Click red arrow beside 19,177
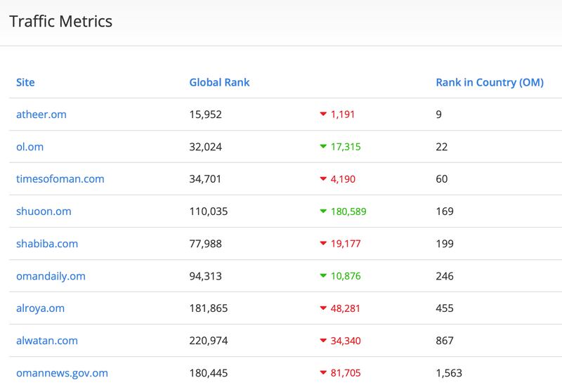The height and width of the screenshot is (392, 562). coord(323,244)
